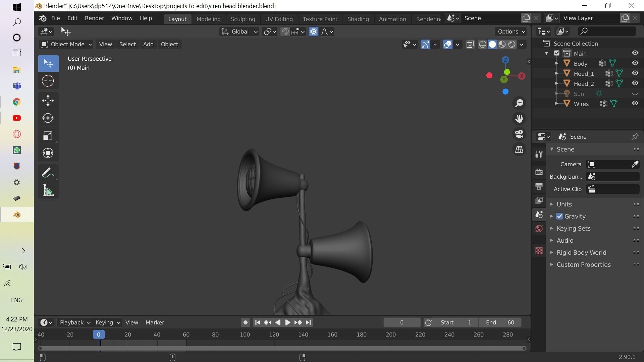Click Blender logo menu icon
Screen dimensions: 644x362
coord(43,18)
